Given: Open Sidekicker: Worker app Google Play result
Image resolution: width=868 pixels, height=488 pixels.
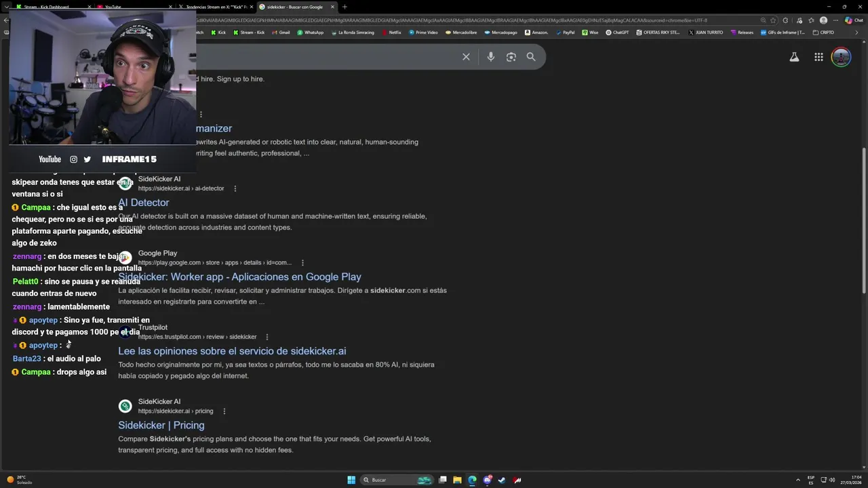Looking at the screenshot, I should (239, 277).
